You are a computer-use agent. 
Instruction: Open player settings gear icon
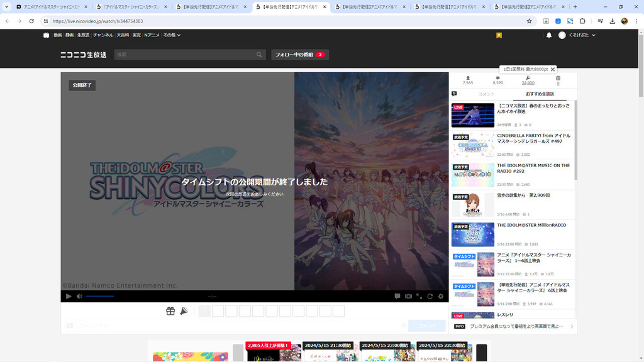[441, 296]
